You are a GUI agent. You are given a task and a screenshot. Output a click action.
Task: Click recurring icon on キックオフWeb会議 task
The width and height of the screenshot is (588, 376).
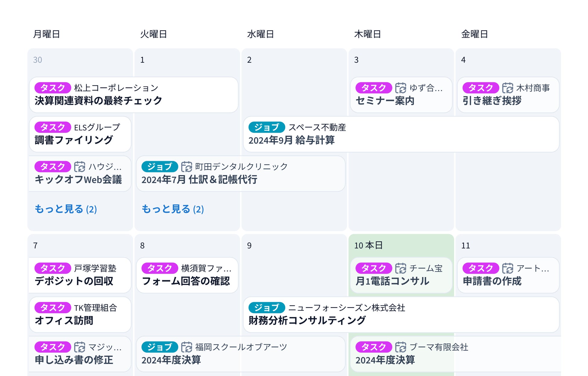pos(80,167)
